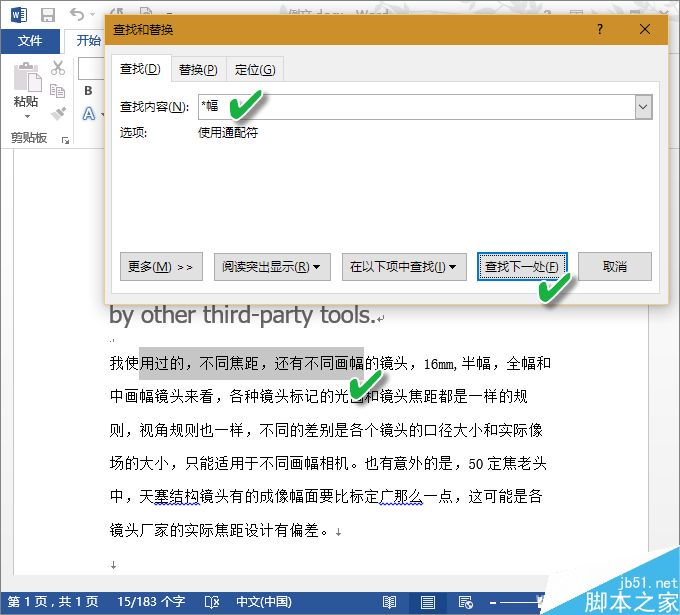Open the 阅读突出显示 dropdown button
Viewport: 680px width, 615px height.
coord(272,267)
